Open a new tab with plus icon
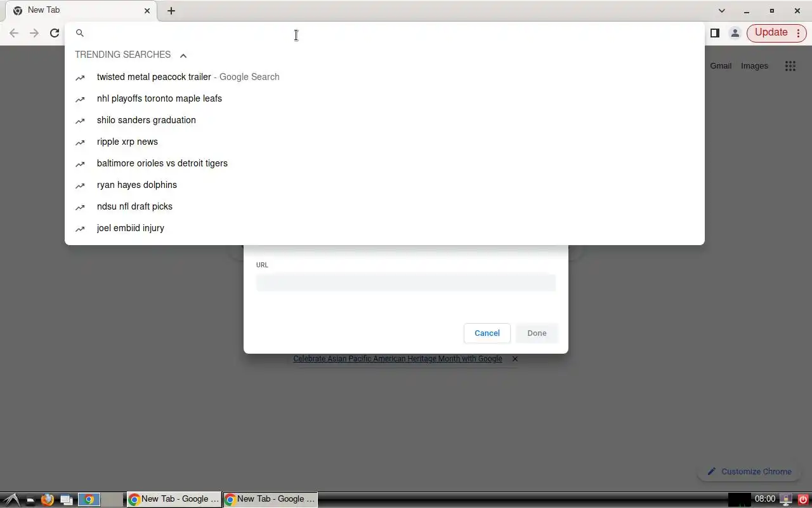Image resolution: width=812 pixels, height=508 pixels. (171, 11)
